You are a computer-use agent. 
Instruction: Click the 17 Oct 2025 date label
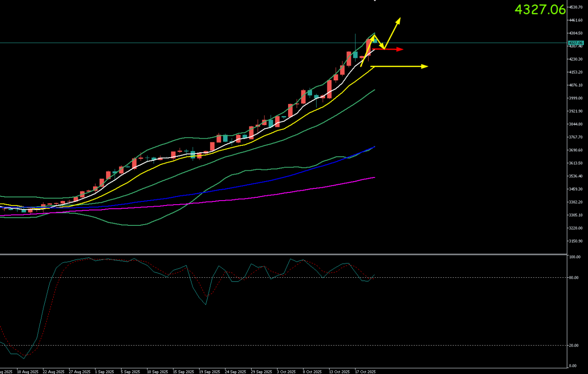click(365, 372)
